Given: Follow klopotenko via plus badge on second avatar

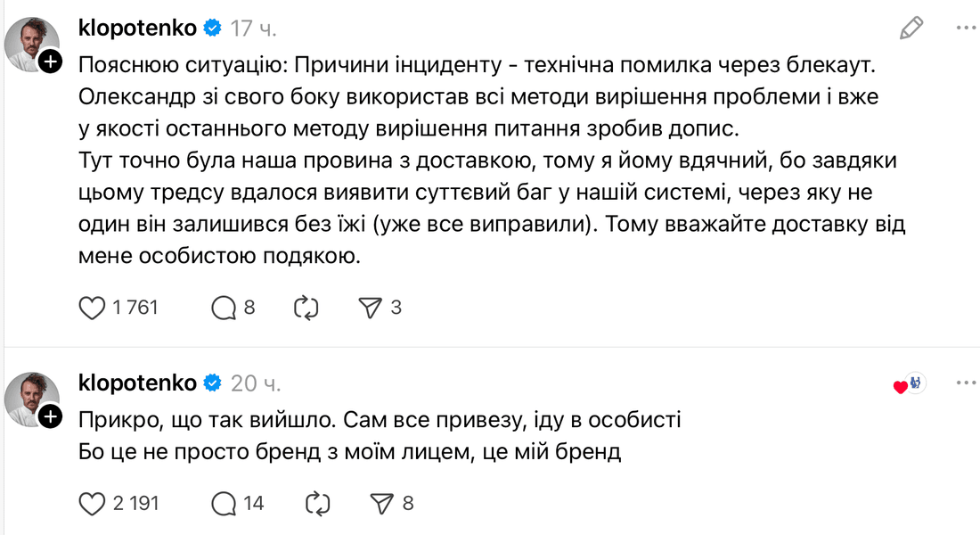Looking at the screenshot, I should pos(51,416).
